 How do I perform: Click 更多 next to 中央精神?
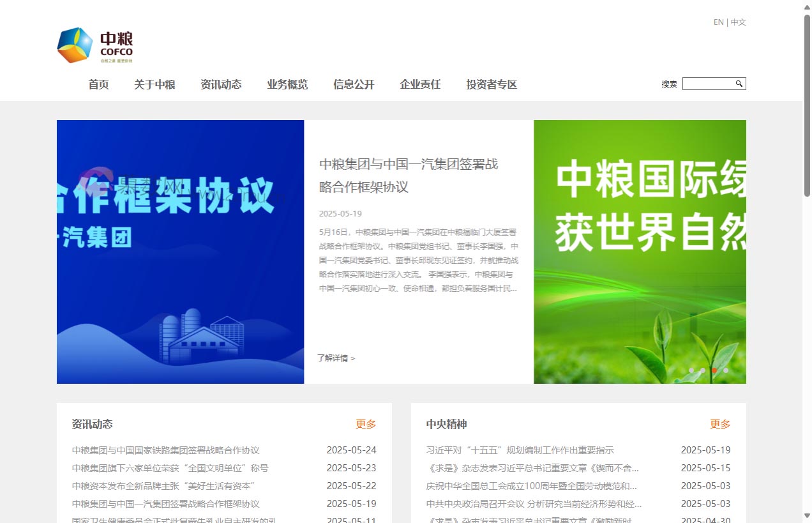(x=719, y=423)
